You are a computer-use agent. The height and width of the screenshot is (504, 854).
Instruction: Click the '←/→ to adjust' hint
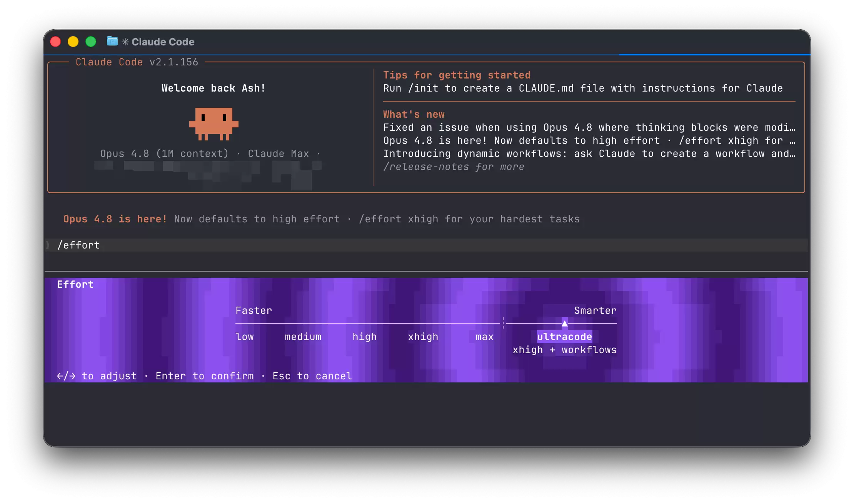click(97, 376)
